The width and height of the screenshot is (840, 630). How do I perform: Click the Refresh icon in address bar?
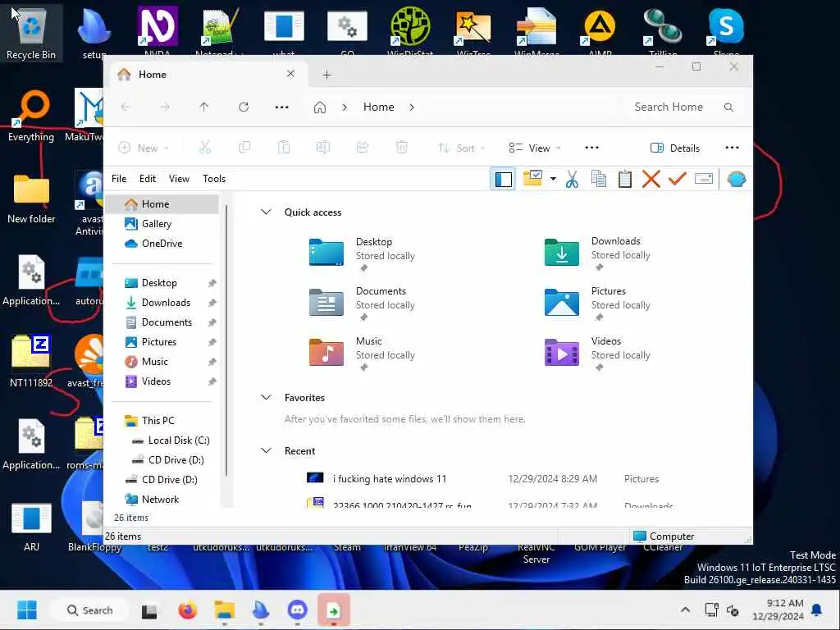click(243, 107)
